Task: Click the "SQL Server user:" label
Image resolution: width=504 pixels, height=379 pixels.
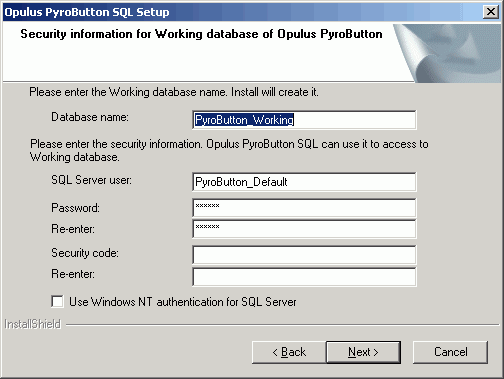Action: pos(91,180)
